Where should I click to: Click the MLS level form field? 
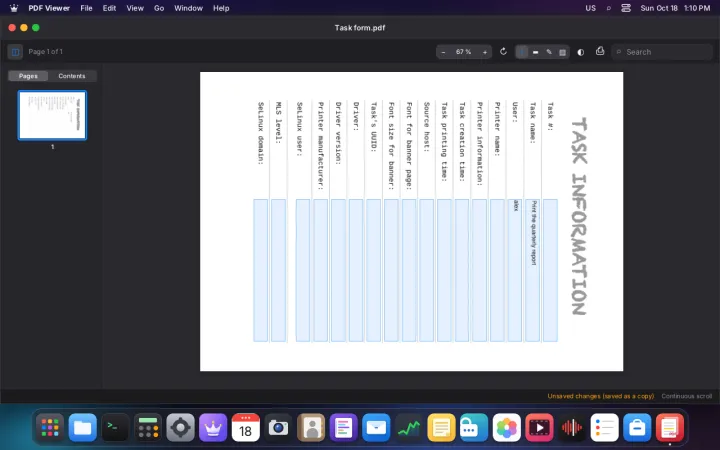click(x=278, y=270)
